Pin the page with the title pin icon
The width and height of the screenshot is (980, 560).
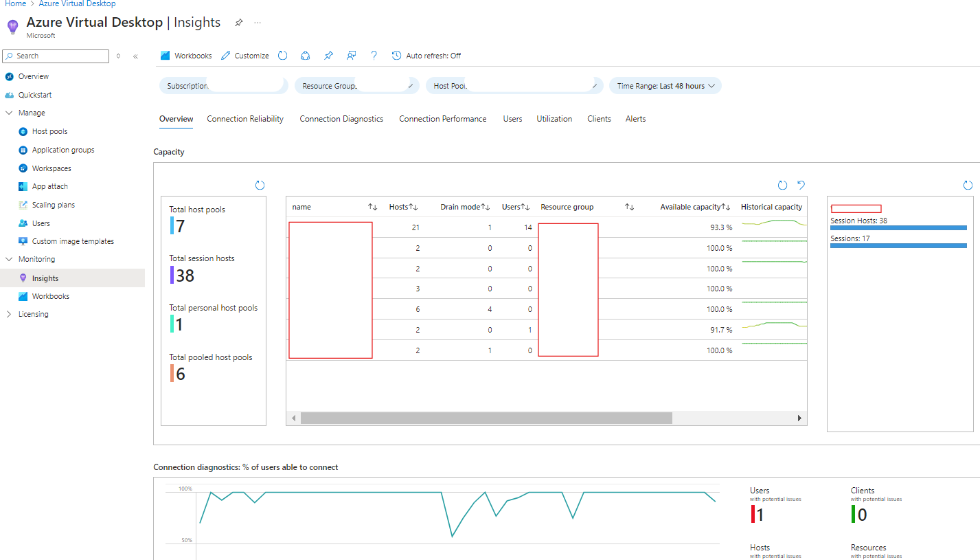point(238,23)
